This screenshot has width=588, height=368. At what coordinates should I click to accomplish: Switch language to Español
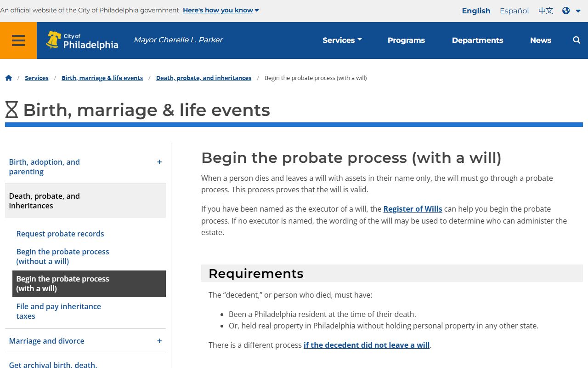514,11
